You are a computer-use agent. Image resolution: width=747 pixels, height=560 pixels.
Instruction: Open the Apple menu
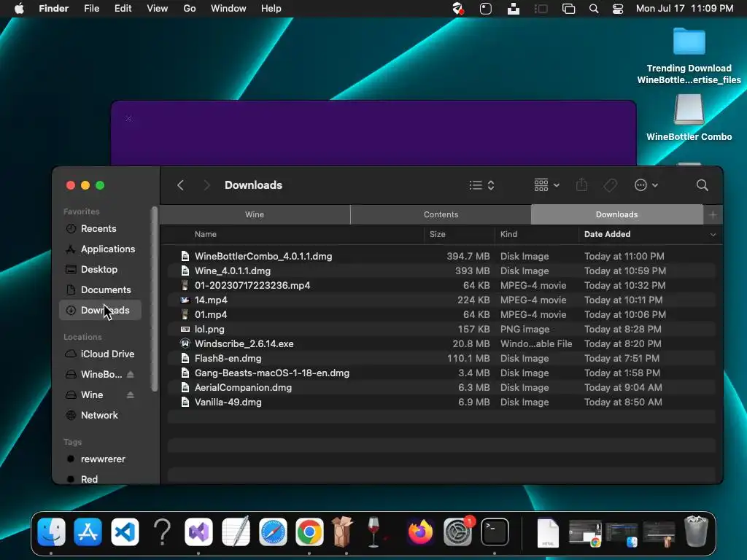coord(19,9)
